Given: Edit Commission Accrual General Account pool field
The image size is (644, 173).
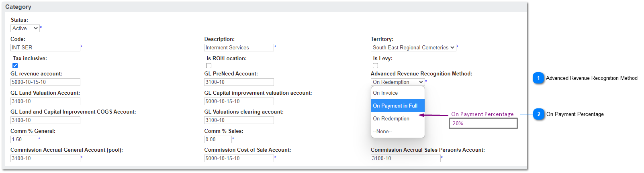Looking at the screenshot, I should click(x=45, y=158).
